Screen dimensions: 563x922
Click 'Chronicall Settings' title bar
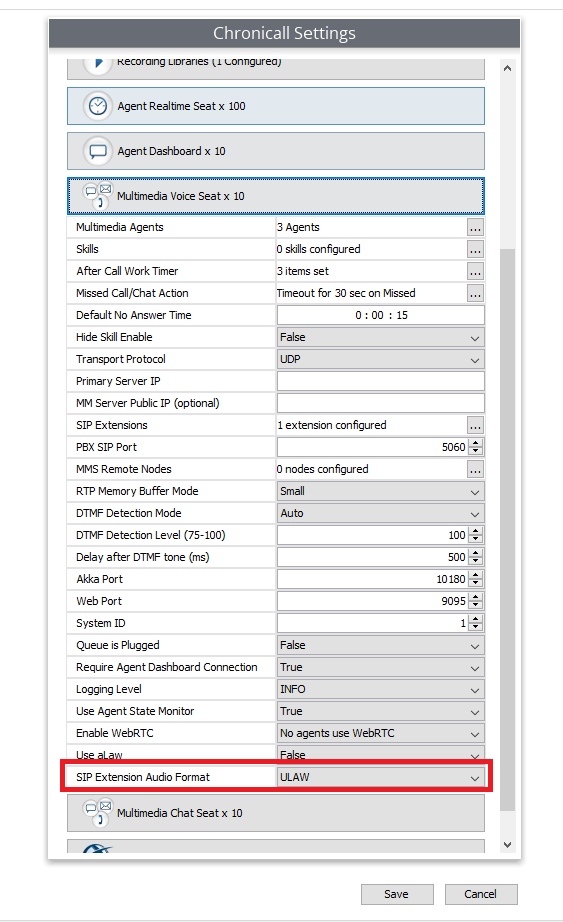click(x=284, y=34)
